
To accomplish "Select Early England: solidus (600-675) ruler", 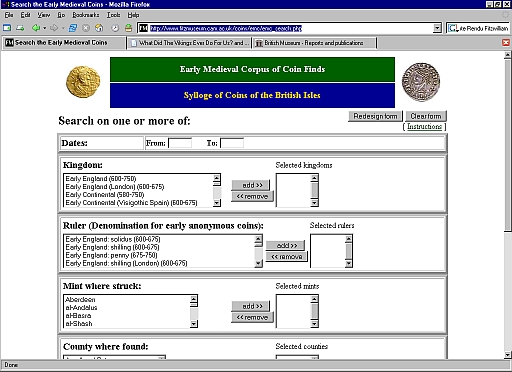I will [x=113, y=239].
